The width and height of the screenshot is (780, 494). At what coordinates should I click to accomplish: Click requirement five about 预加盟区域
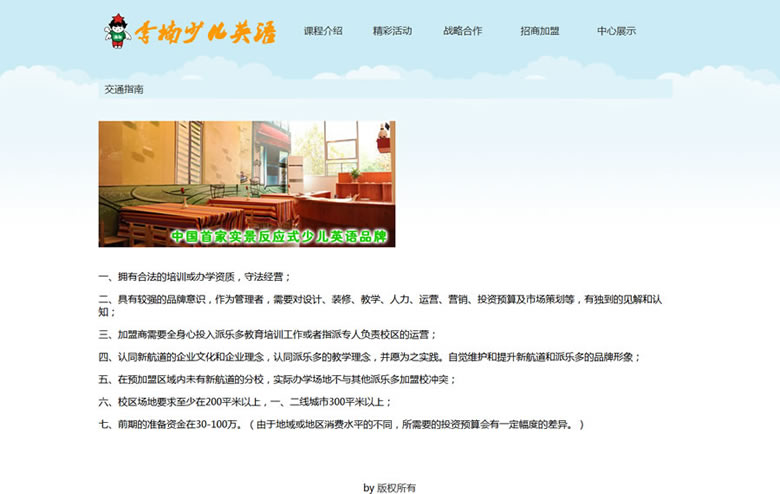[276, 379]
